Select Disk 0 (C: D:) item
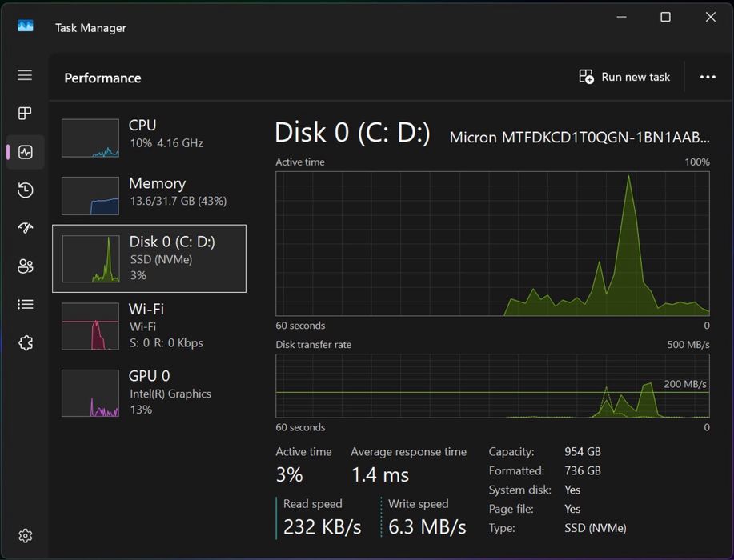 click(150, 258)
